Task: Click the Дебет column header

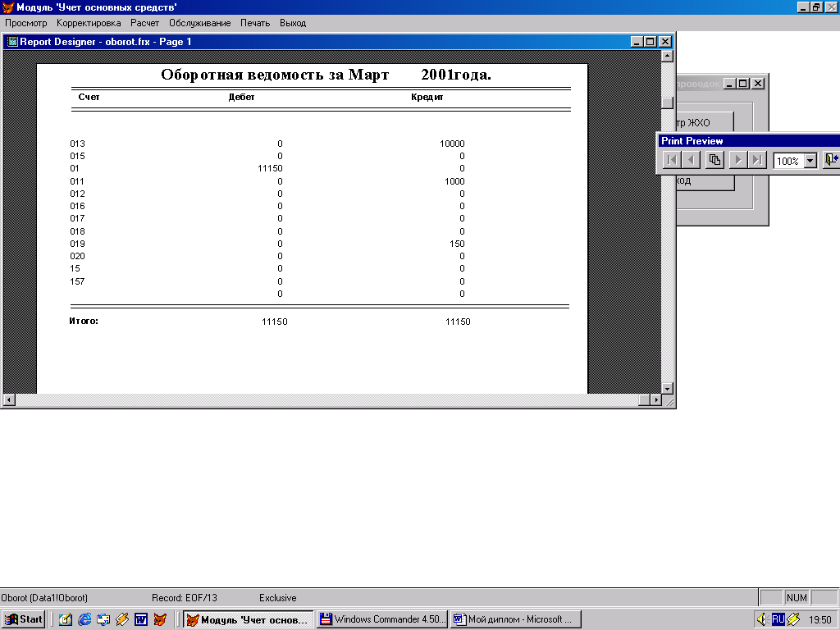Action: tap(241, 97)
